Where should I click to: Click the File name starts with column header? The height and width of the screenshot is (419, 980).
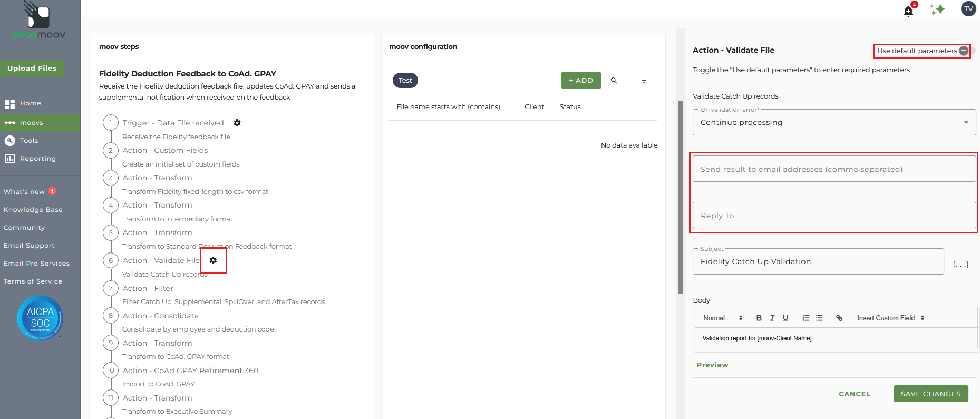[448, 107]
